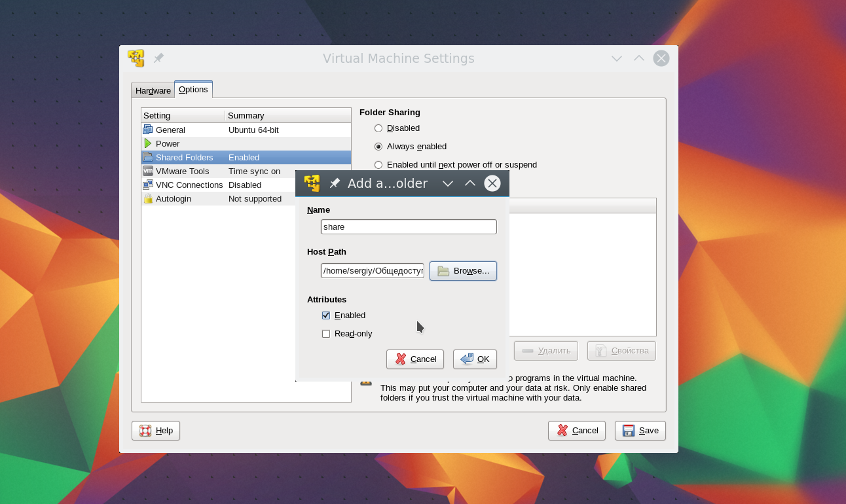Select Enabled until next power off option

pyautogui.click(x=378, y=165)
